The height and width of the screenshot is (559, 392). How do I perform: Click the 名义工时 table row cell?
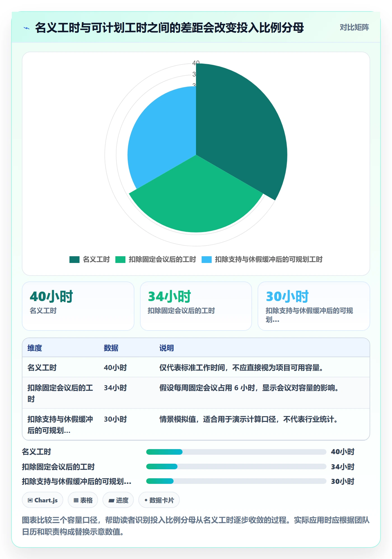[x=42, y=368]
